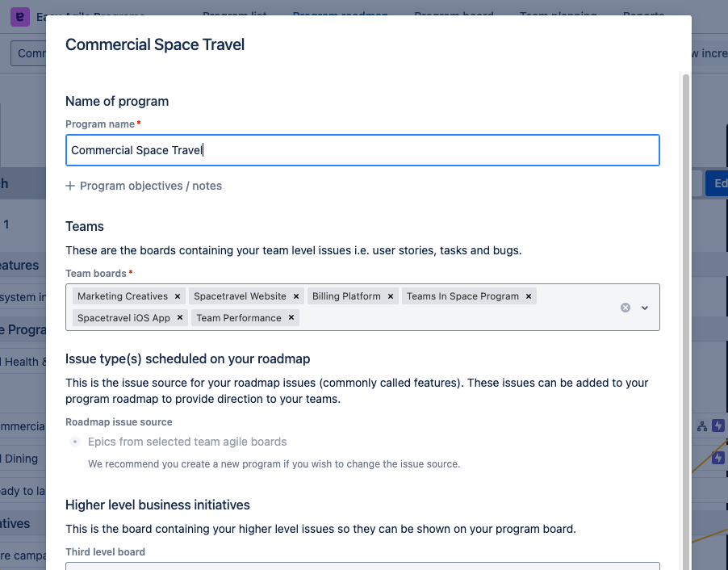
Task: Expand Program objectives / notes section
Action: 144,186
